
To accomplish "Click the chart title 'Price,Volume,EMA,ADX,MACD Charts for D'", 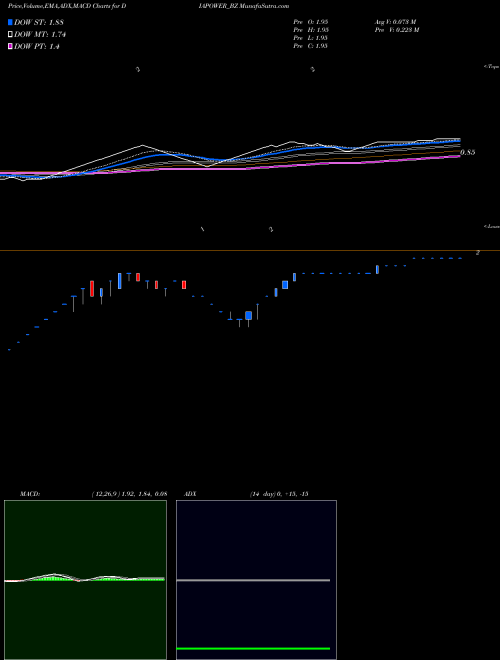I will (x=68, y=6).
